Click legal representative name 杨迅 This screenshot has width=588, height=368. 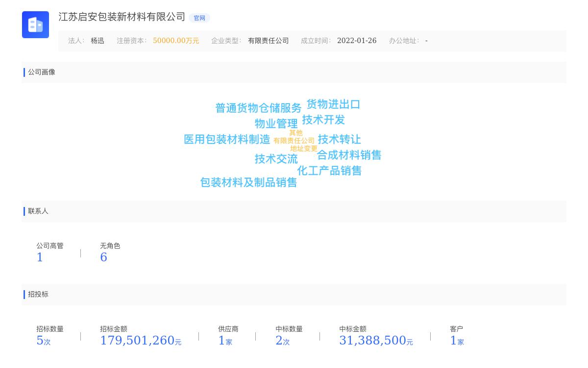pos(98,41)
